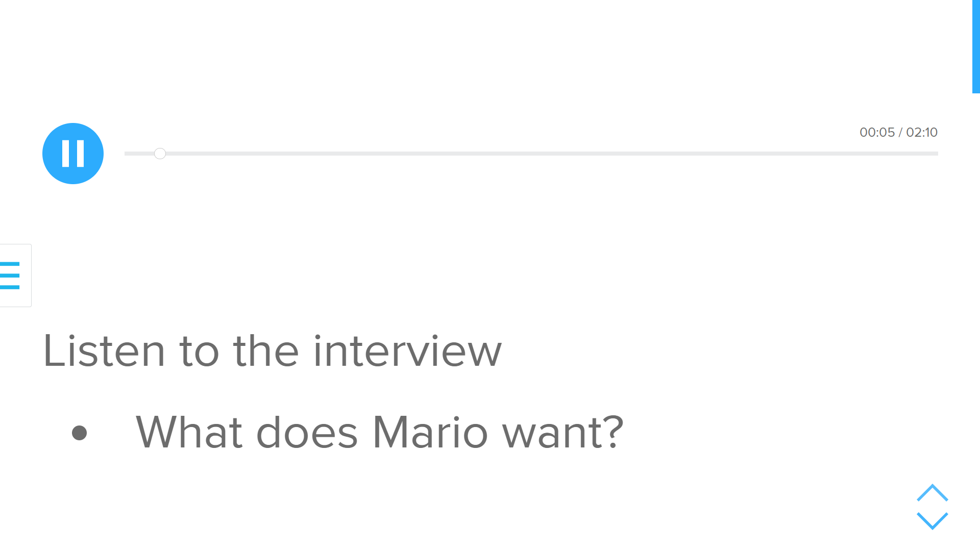The height and width of the screenshot is (551, 980).
Task: Click the current time 00:05 label
Action: [877, 133]
